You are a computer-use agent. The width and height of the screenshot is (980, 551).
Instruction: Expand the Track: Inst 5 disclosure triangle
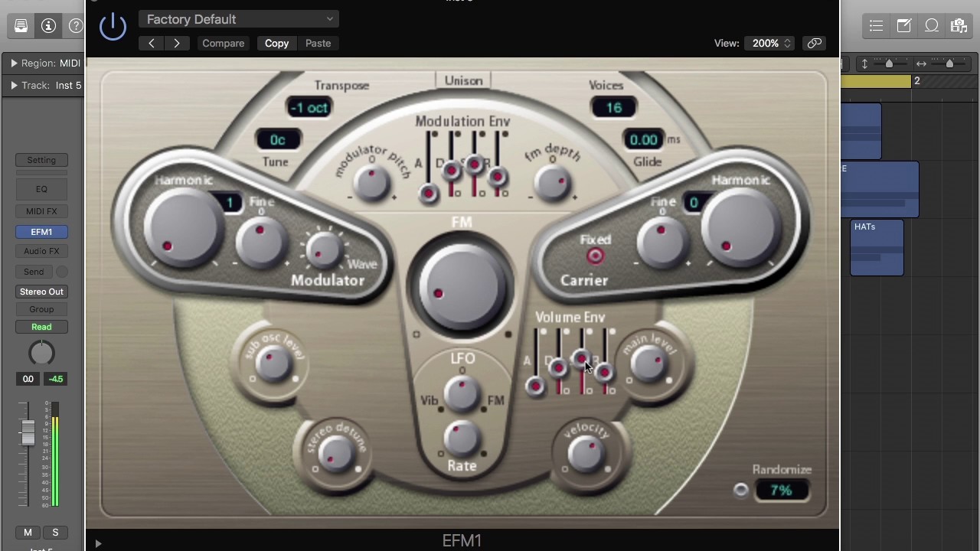[x=14, y=86]
